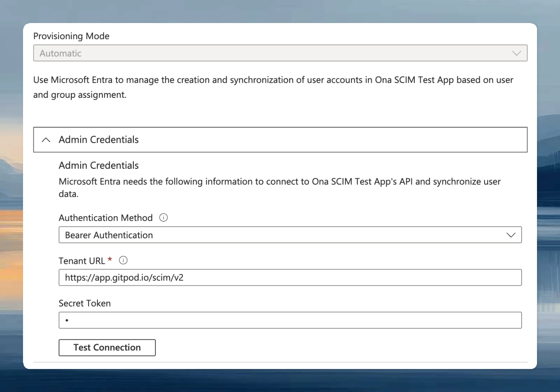This screenshot has height=392, width=560.
Task: Click the Authentication Method label
Action: (x=105, y=217)
